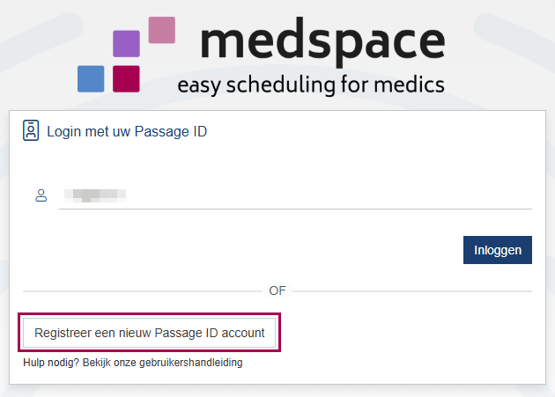555x397 pixels.
Task: Click the empty right side of username field
Action: pyautogui.click(x=354, y=195)
